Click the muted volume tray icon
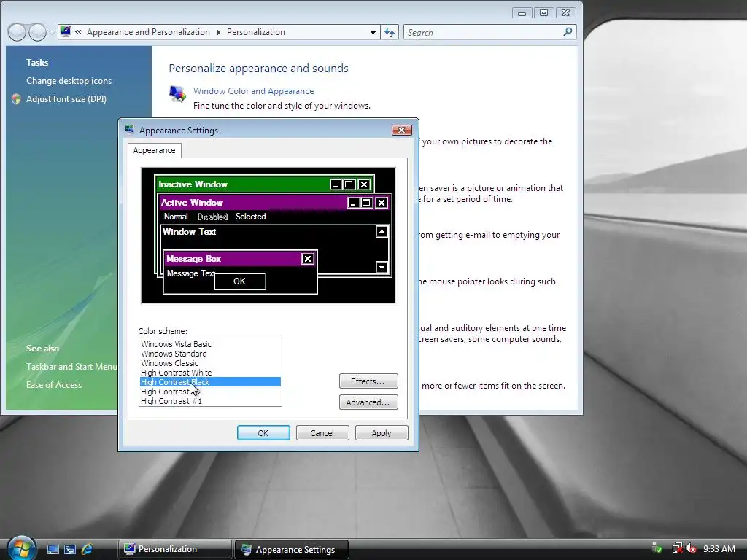Screen dimensions: 747x560 point(691,548)
